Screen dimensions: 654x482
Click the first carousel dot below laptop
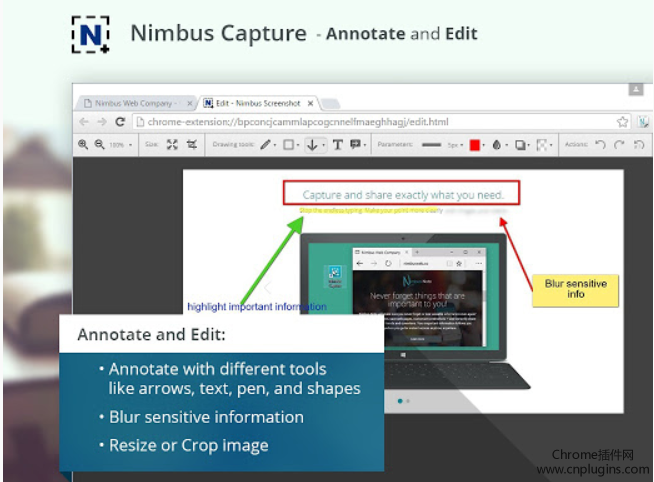(400, 401)
